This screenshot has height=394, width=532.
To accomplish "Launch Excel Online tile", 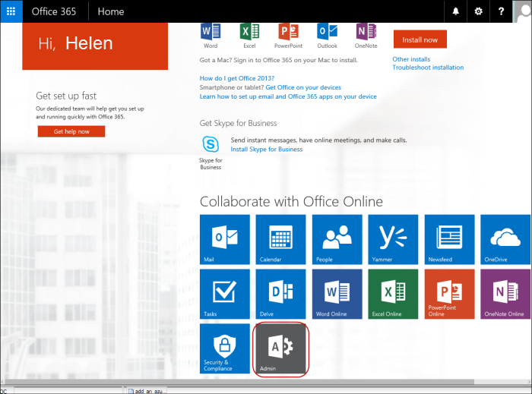I will pos(393,294).
